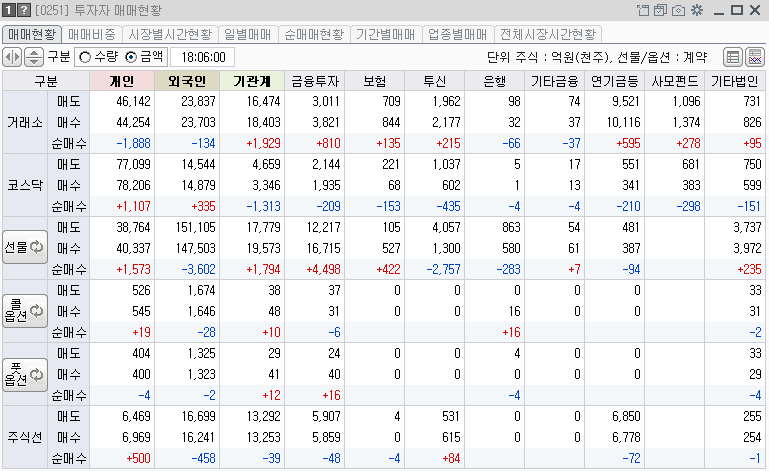Maximize the 투자자 매매현황 window
The image size is (769, 471).
click(x=737, y=10)
